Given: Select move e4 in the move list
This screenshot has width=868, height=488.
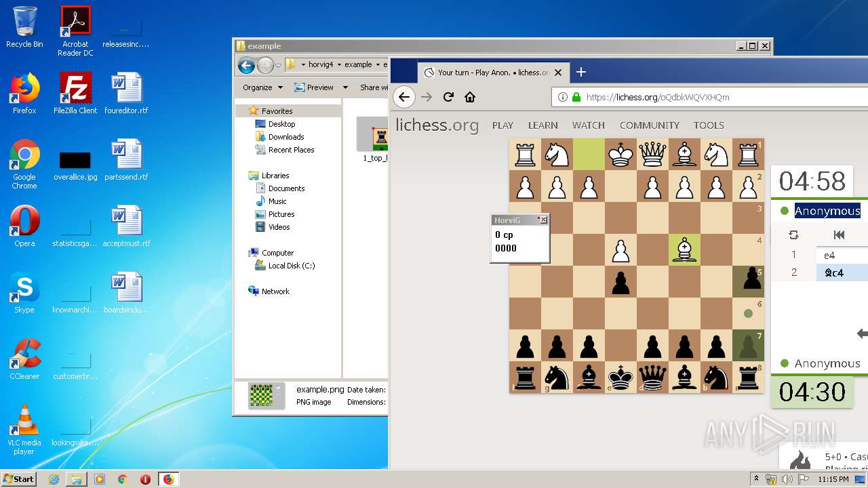Looking at the screenshot, I should (842, 255).
